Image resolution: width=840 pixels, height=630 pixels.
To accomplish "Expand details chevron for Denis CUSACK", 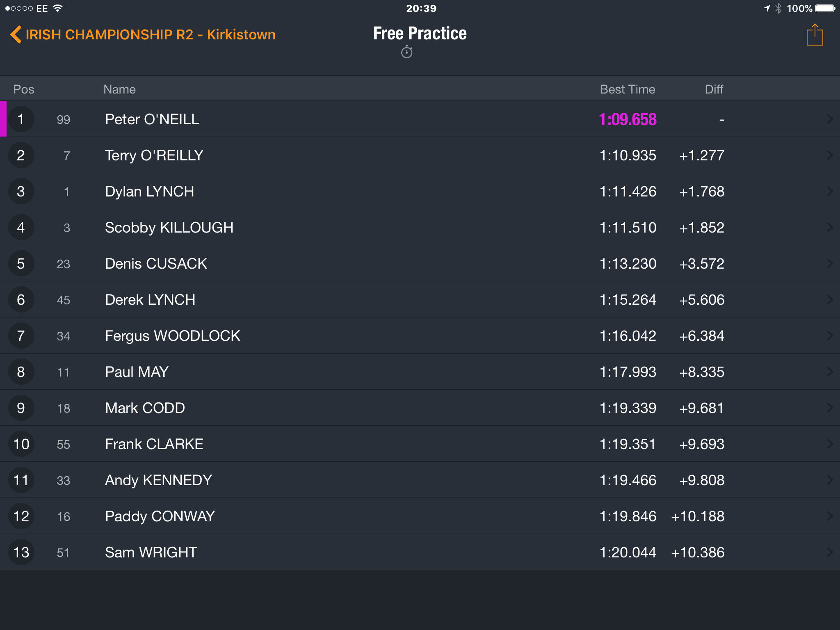I will (x=830, y=263).
